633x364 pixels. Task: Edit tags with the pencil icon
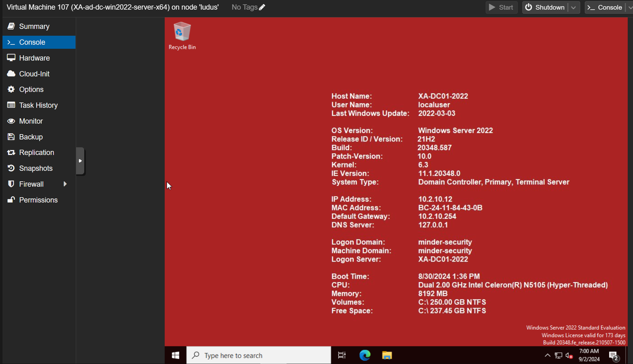point(262,7)
